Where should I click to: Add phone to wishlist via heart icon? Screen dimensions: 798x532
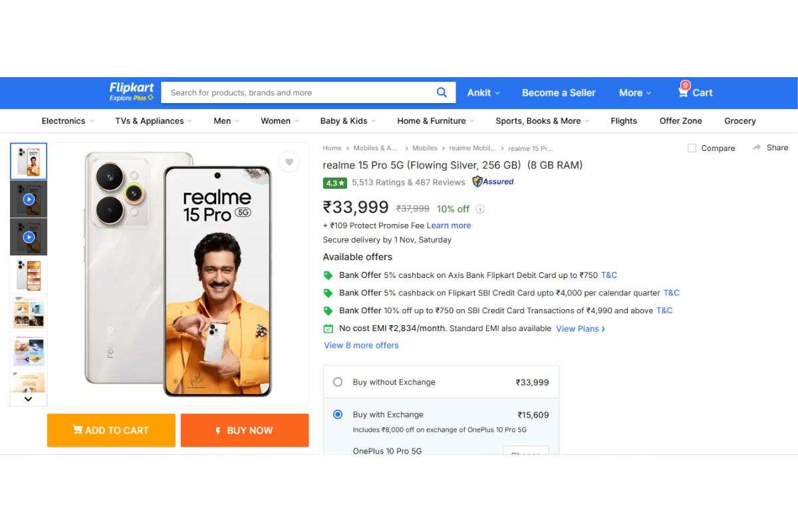pos(289,162)
